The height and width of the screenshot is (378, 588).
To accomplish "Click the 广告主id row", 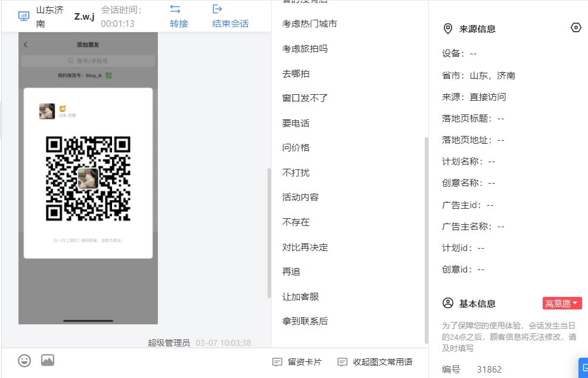I will click(x=468, y=205).
